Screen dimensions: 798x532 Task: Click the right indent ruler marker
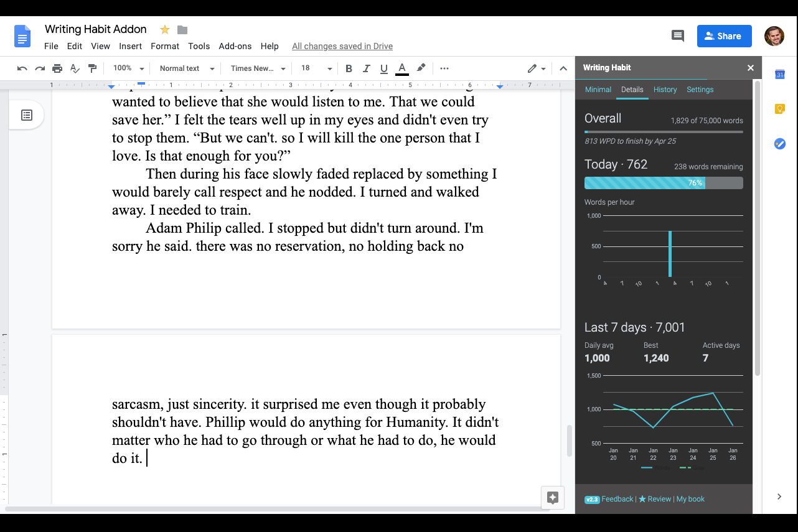pos(500,86)
